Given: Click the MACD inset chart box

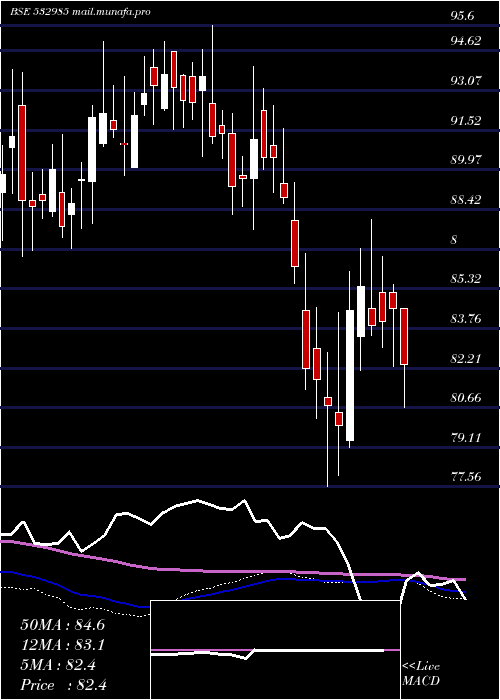Looking at the screenshot, I should click(x=275, y=650).
